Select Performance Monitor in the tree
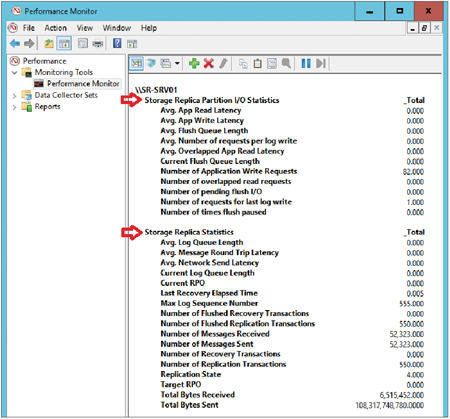The height and width of the screenshot is (419, 450). coord(83,84)
